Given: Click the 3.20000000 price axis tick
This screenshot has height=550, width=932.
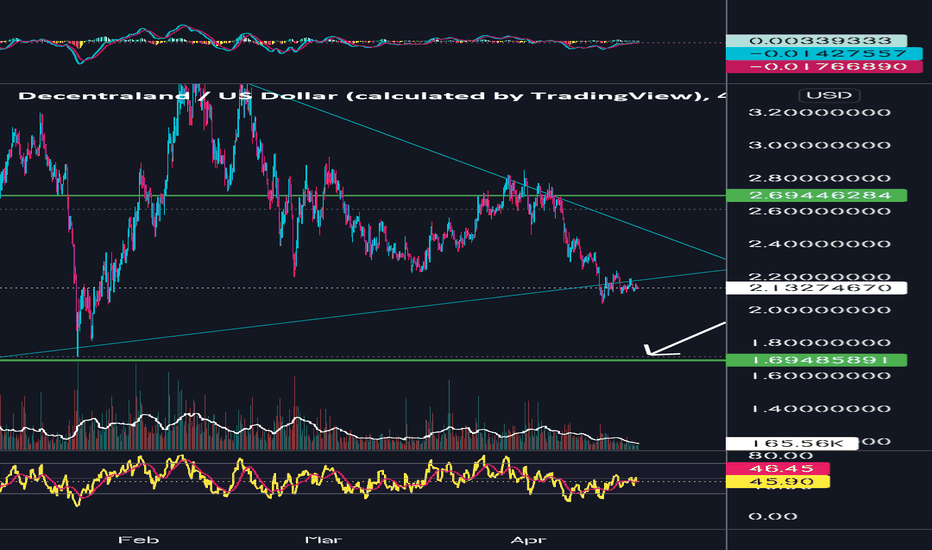Looking at the screenshot, I should (820, 112).
